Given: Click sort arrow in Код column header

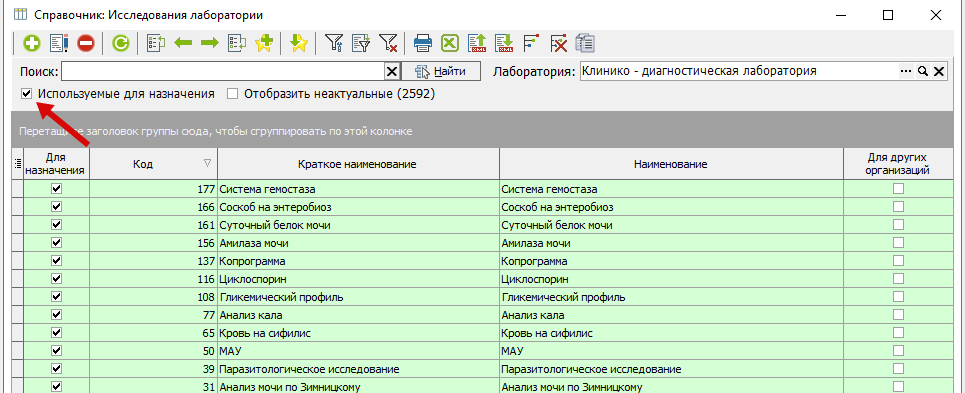Looking at the screenshot, I should 207,164.
